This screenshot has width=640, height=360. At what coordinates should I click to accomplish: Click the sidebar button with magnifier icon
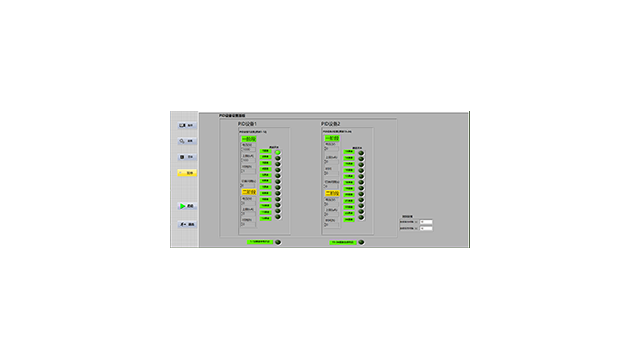pos(187,141)
